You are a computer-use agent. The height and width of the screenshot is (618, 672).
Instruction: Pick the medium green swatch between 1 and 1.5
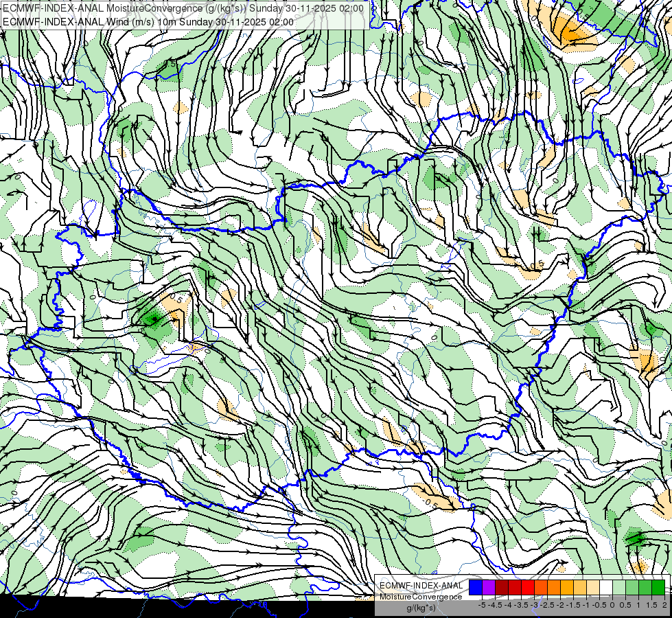coord(645,588)
